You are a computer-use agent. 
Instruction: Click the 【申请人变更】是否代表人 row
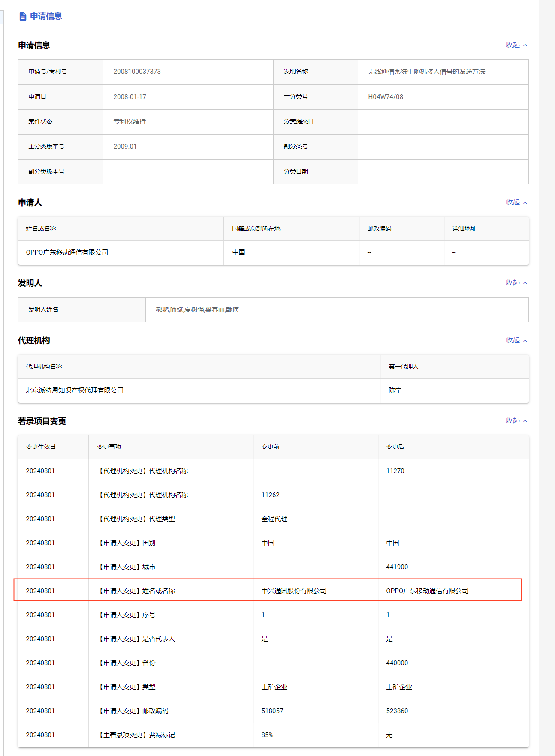273,639
